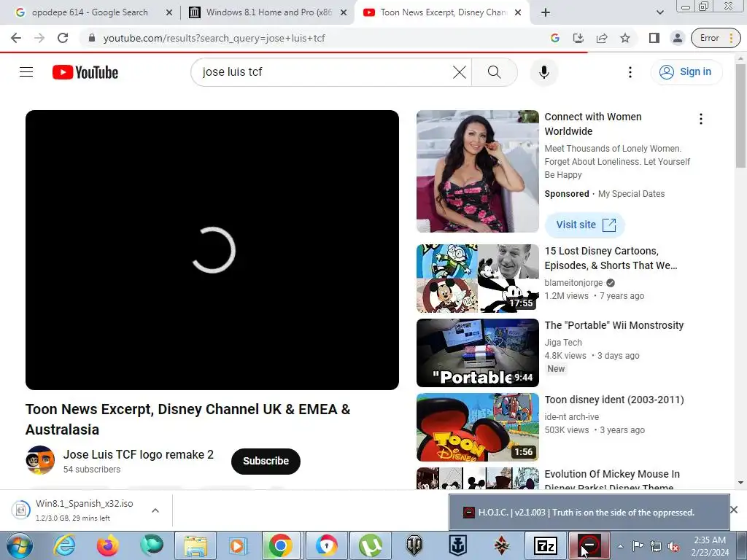Image resolution: width=747 pixels, height=560 pixels.
Task: Close the Windows 8.1 Home and Pro tab
Action: 344,12
